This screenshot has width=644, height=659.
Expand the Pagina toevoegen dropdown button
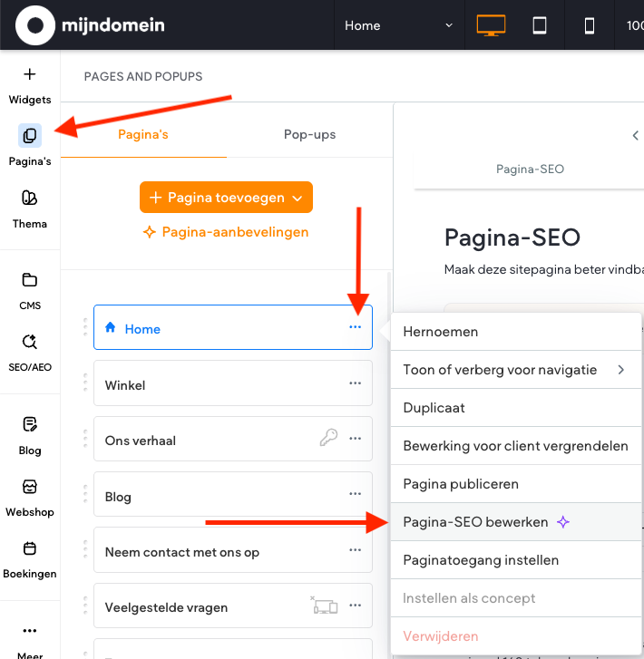tap(226, 198)
